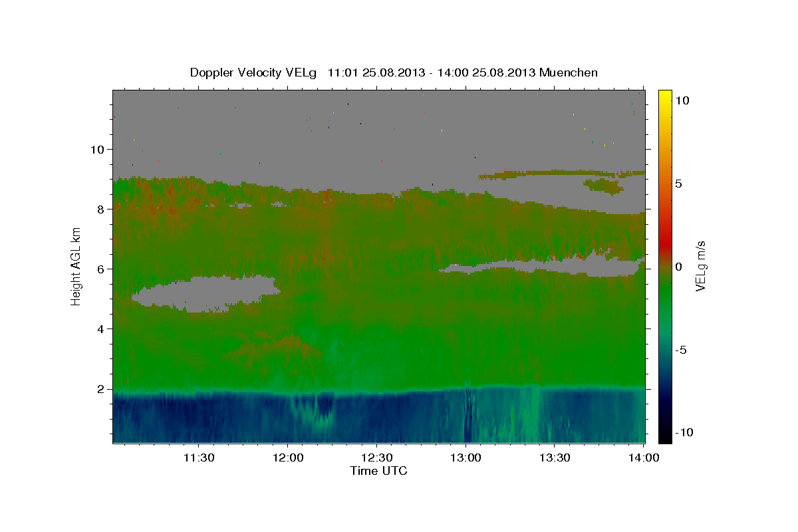Click the 12:30 time tick label
The height and width of the screenshot is (532, 798).
click(376, 458)
